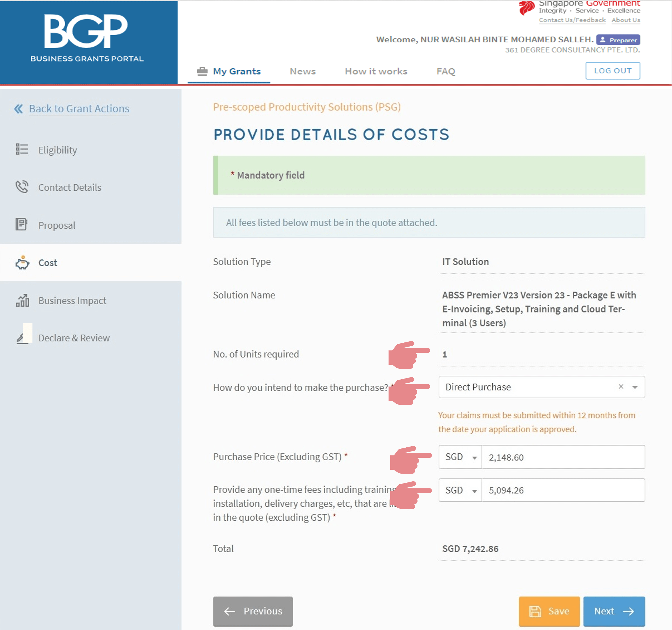
Task: Click the briefcase icon beside My Grants
Action: click(x=202, y=71)
